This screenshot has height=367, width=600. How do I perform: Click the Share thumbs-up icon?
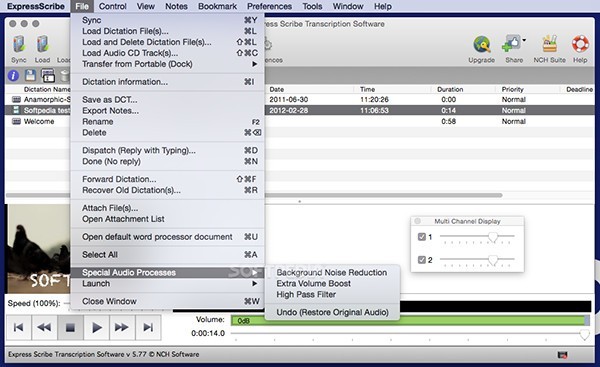[x=511, y=44]
